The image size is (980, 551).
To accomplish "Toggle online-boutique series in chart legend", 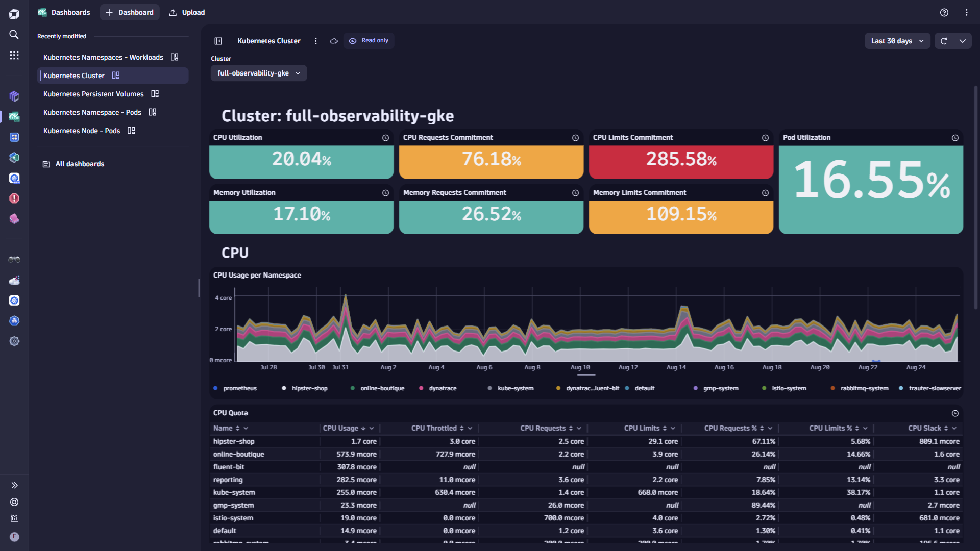I will pyautogui.click(x=378, y=388).
